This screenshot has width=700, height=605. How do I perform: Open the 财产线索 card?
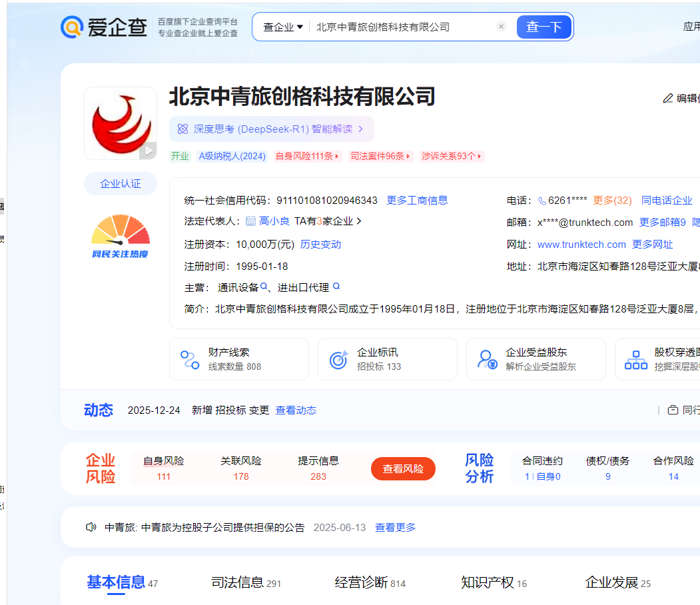tap(239, 359)
